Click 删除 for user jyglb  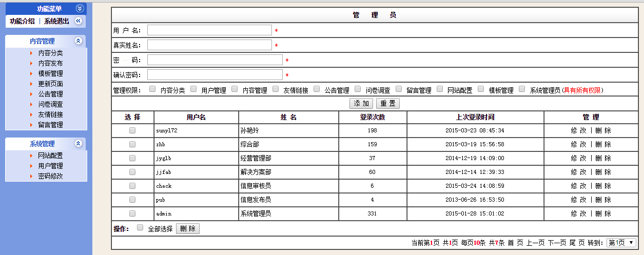tap(603, 158)
